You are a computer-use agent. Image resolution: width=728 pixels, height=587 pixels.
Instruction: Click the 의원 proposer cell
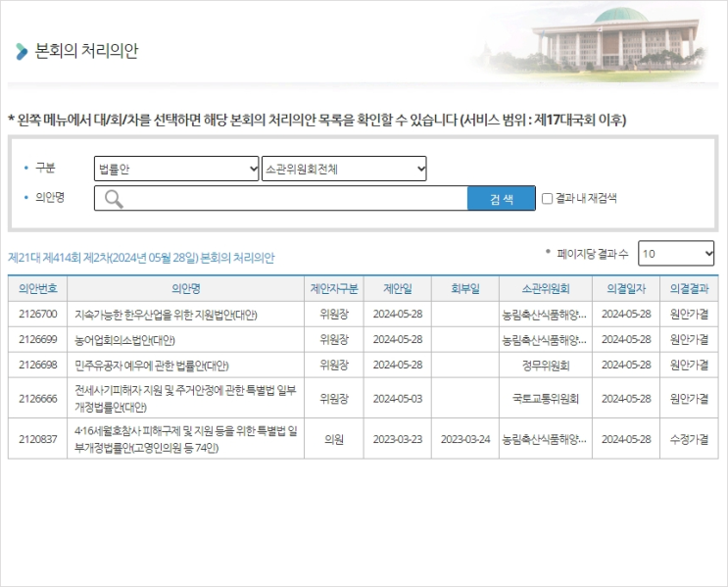[x=334, y=439]
